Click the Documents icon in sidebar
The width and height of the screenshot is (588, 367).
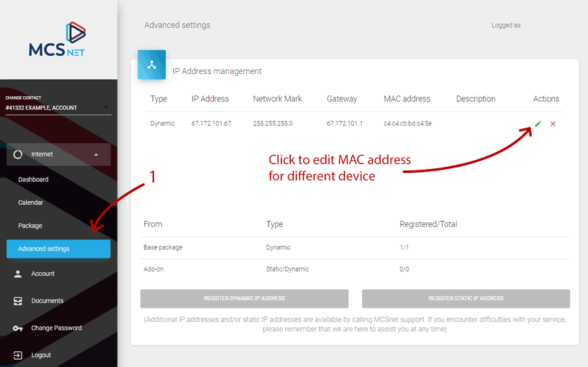tap(18, 301)
